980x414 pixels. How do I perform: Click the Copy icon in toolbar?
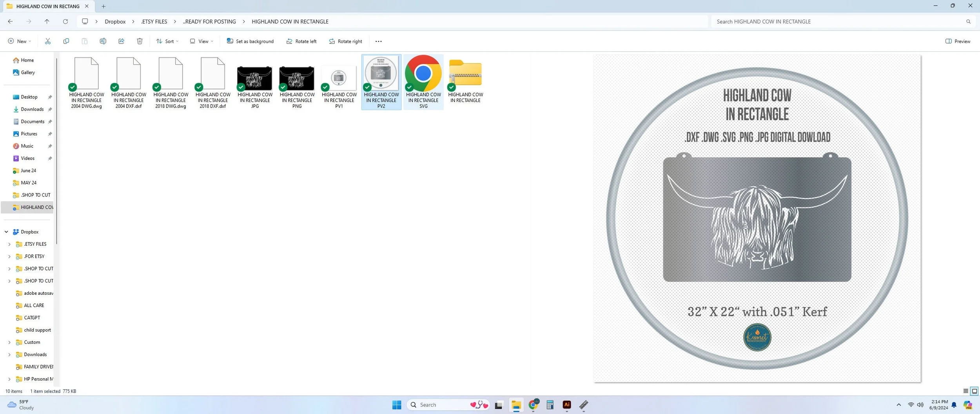66,41
